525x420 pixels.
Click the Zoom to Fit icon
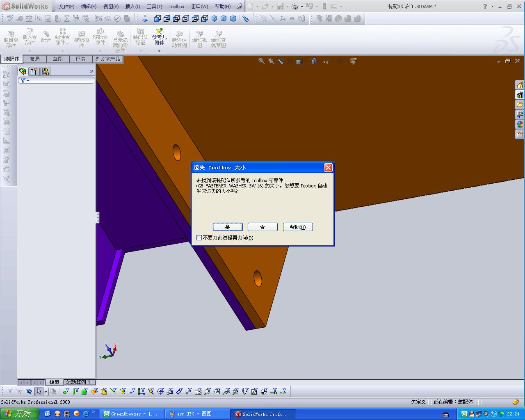[x=261, y=61]
